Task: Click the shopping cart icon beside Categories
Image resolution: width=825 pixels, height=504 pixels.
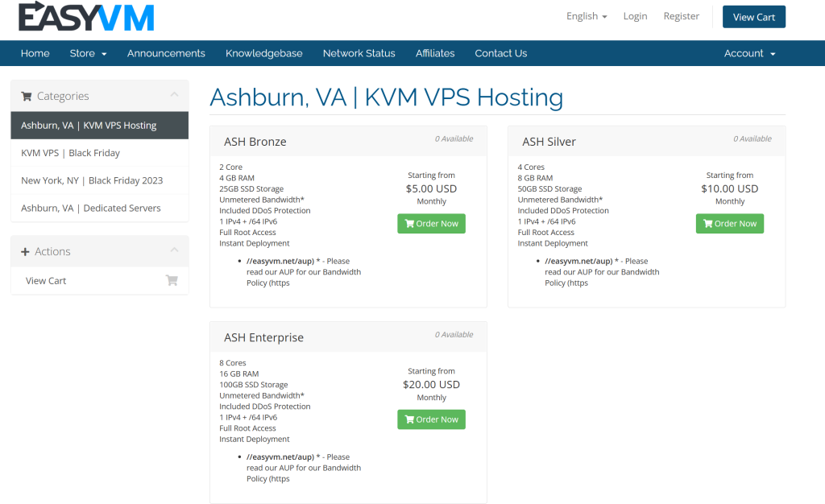Action: pyautogui.click(x=27, y=96)
